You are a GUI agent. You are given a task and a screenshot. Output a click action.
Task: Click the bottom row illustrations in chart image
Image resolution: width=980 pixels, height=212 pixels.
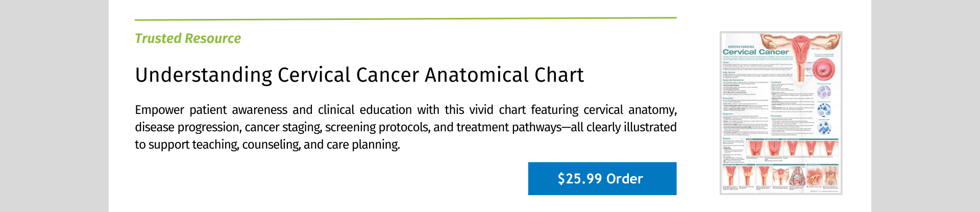781,176
